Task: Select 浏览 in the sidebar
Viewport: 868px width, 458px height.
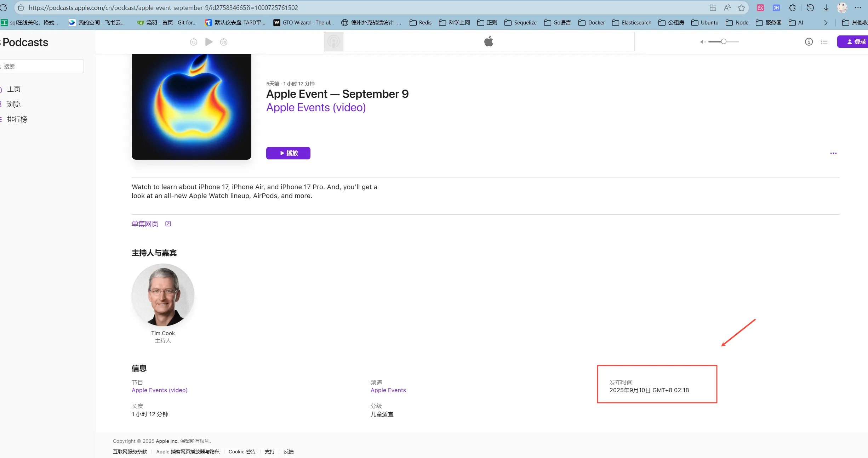Action: (x=14, y=104)
